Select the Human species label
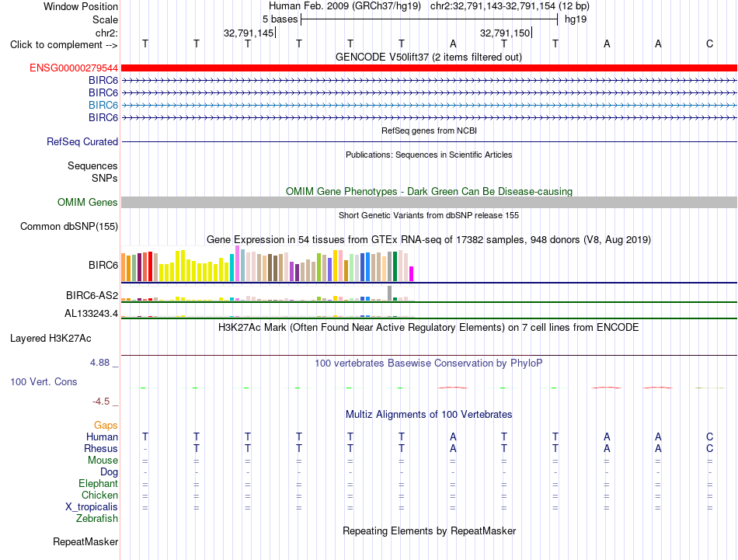Viewport: 738px width, 560px height. click(102, 437)
